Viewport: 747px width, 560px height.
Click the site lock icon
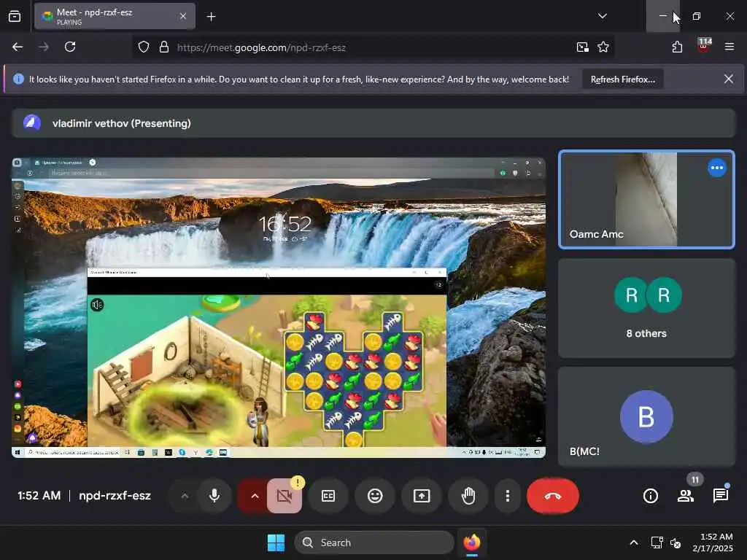point(164,47)
